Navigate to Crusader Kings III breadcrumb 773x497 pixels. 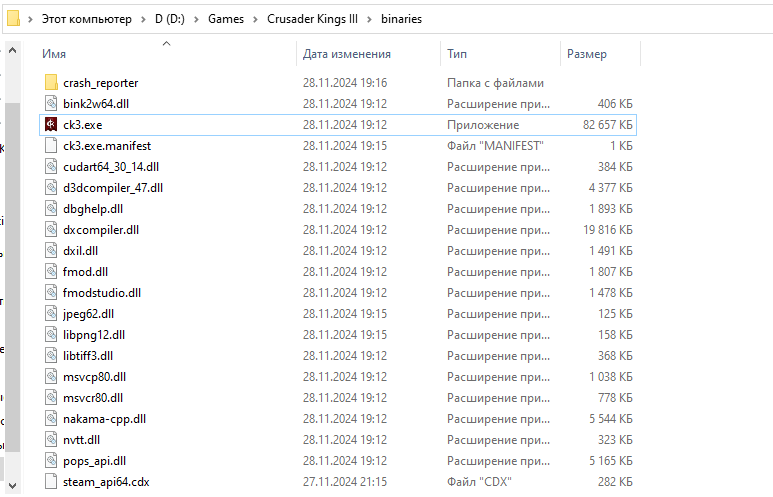click(x=312, y=19)
